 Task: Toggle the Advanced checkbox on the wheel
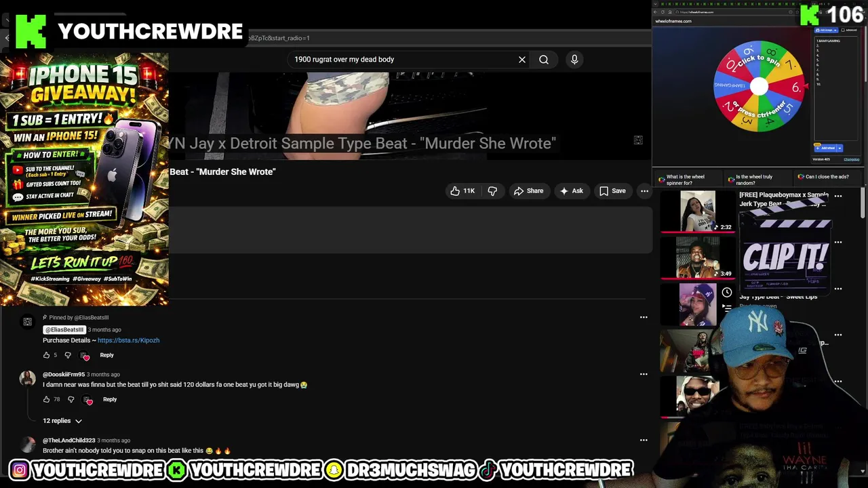(x=843, y=30)
